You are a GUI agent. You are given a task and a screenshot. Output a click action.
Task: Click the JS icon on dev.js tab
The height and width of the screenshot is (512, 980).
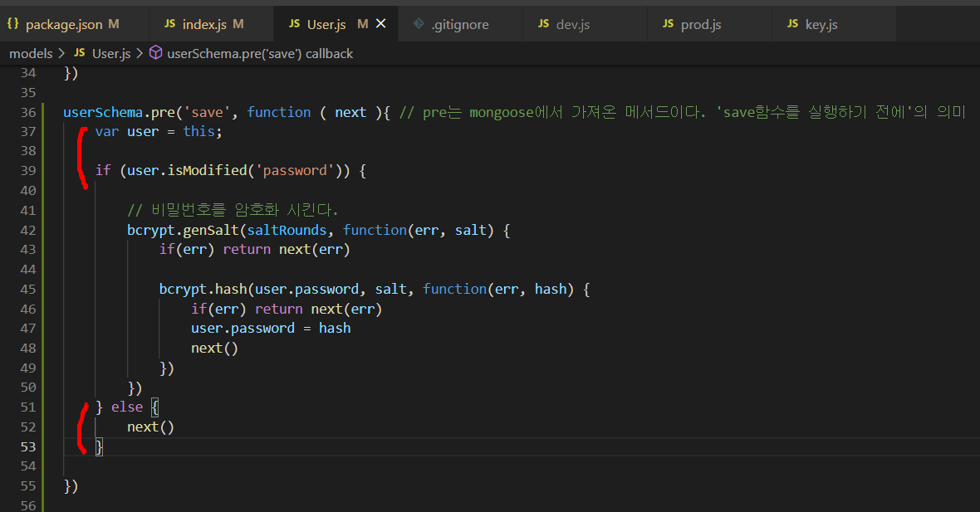tap(543, 24)
